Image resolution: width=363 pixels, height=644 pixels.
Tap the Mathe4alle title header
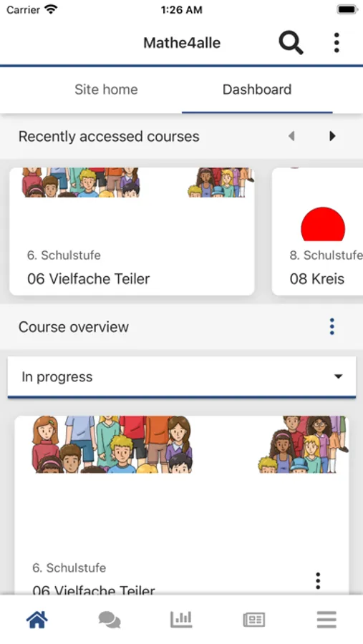pos(182,43)
